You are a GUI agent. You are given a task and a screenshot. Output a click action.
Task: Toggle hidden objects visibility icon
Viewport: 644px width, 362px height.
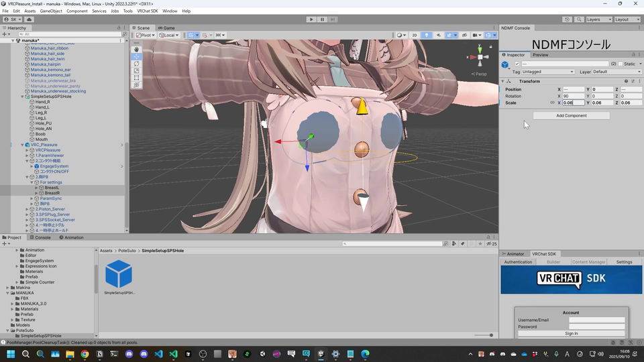(x=464, y=36)
